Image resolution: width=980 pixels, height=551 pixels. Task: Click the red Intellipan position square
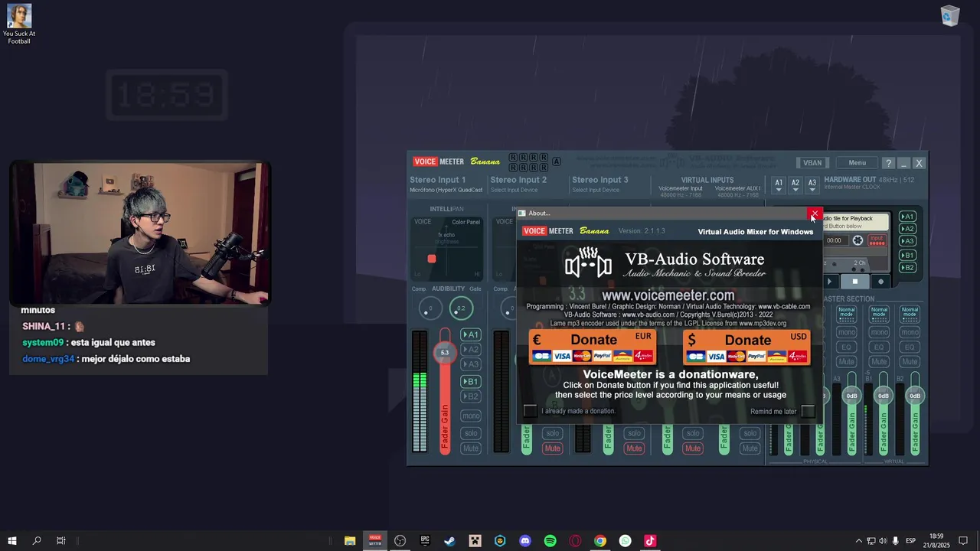(x=432, y=259)
